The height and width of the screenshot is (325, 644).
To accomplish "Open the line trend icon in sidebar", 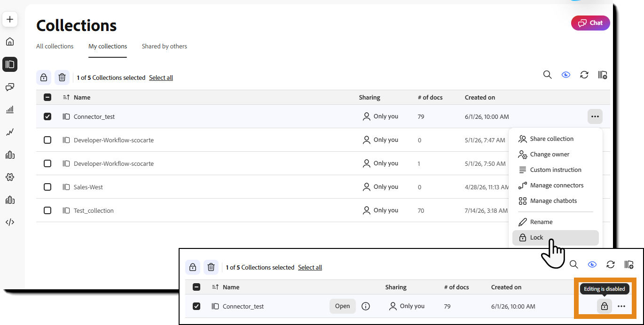I will pyautogui.click(x=10, y=132).
